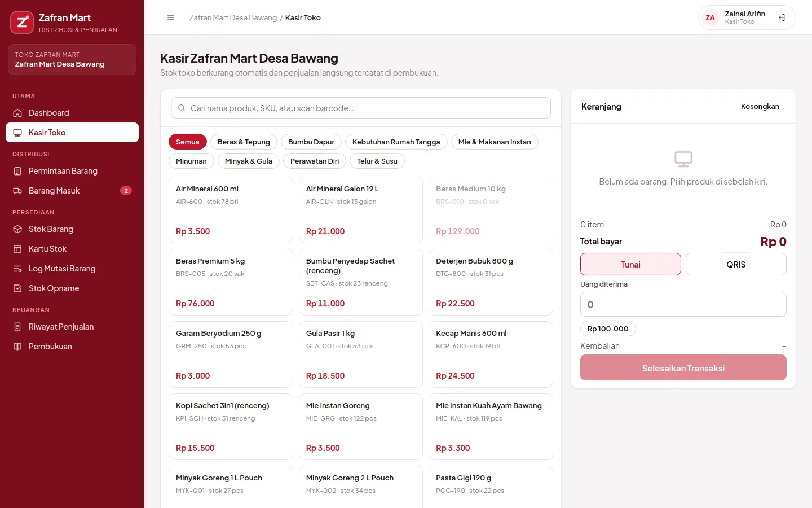Screen dimensions: 812x508
Task: Select the Semua category filter
Action: (188, 142)
